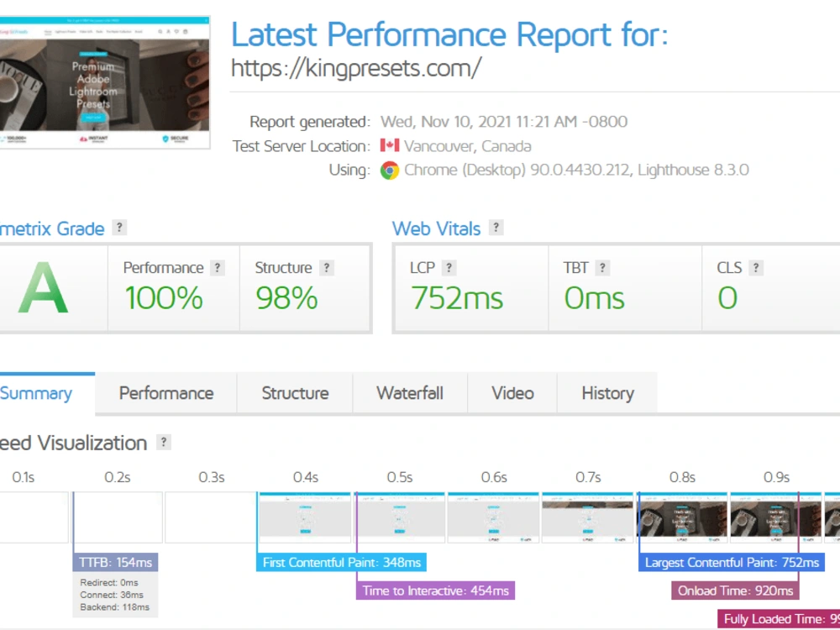Screen dimensions: 840x630
Task: Open the Summary tab
Action: click(47, 393)
